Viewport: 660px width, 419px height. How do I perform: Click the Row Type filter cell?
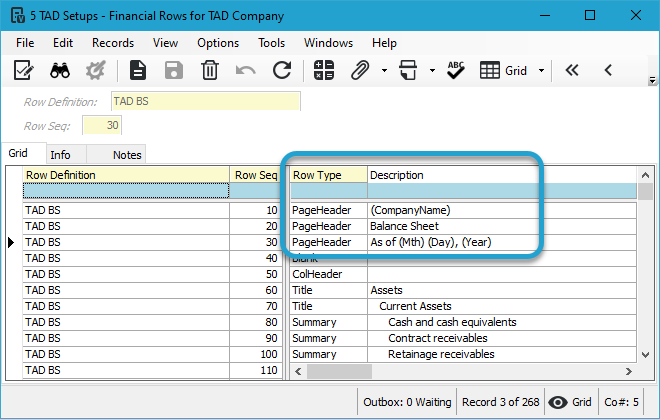329,191
